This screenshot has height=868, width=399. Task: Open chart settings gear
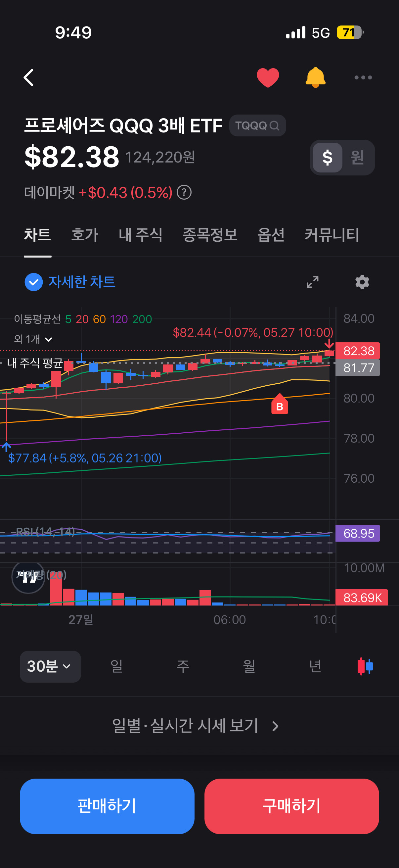(x=362, y=282)
